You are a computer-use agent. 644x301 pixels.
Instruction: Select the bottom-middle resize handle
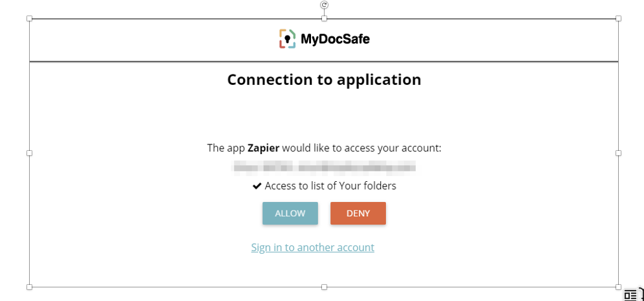pos(324,287)
